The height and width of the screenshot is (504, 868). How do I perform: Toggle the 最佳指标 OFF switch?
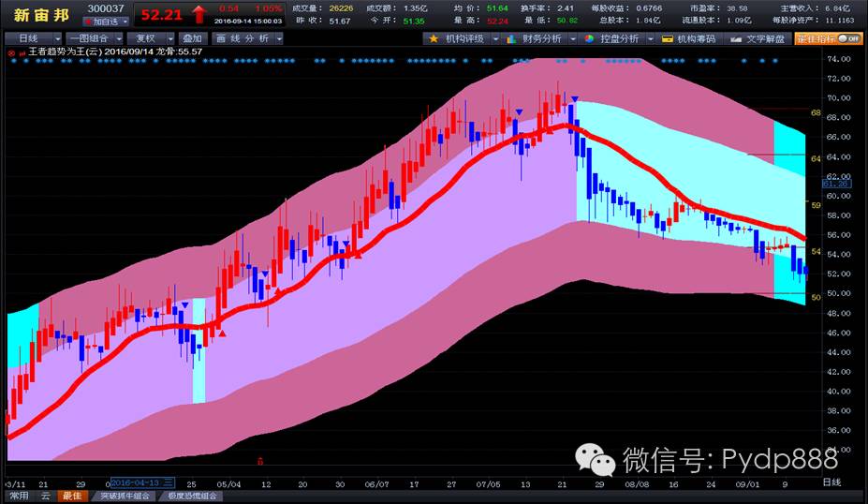pos(849,38)
